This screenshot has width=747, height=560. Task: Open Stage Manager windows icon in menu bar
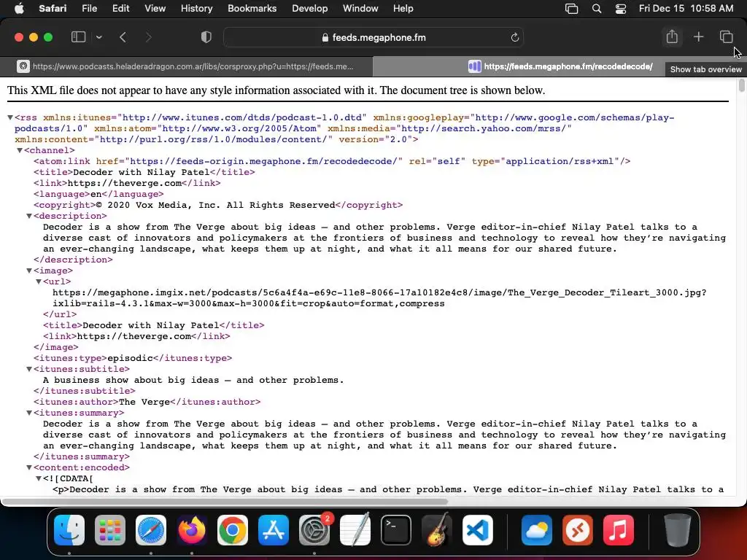click(571, 9)
